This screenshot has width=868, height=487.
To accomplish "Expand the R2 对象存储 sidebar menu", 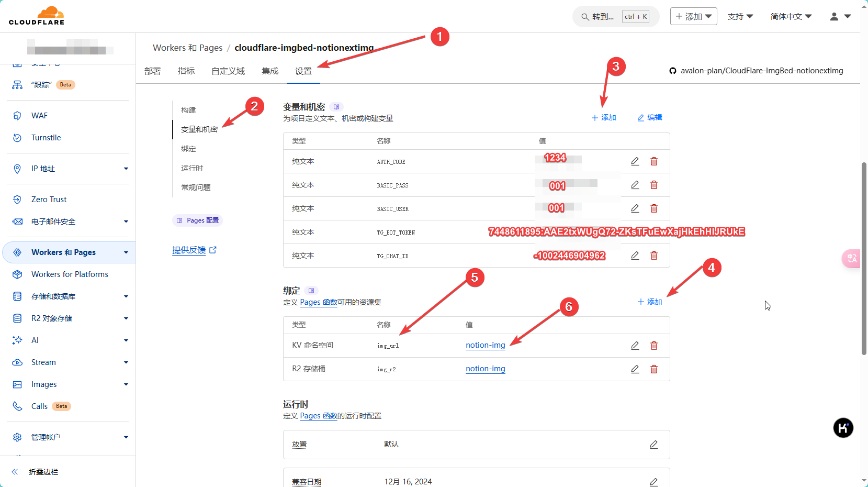I will point(126,318).
